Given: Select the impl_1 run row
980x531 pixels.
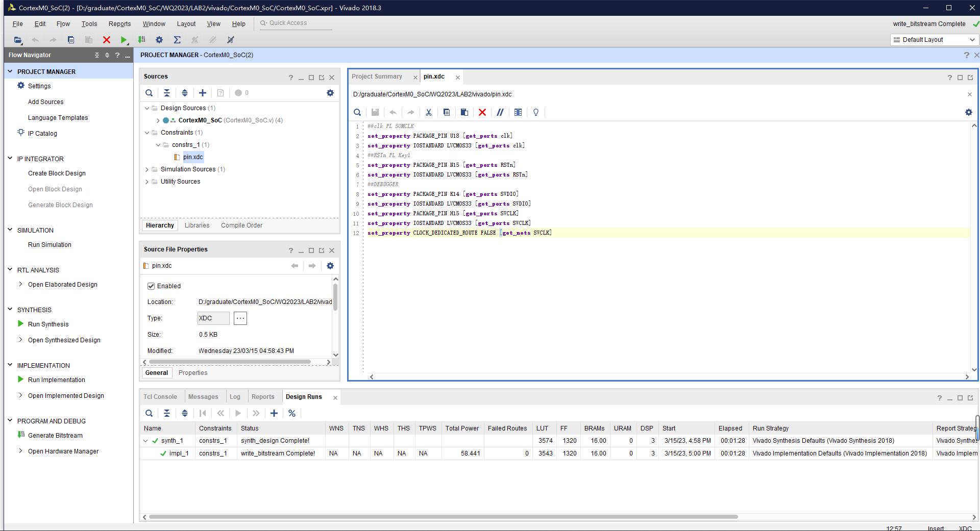Looking at the screenshot, I should tap(559, 453).
